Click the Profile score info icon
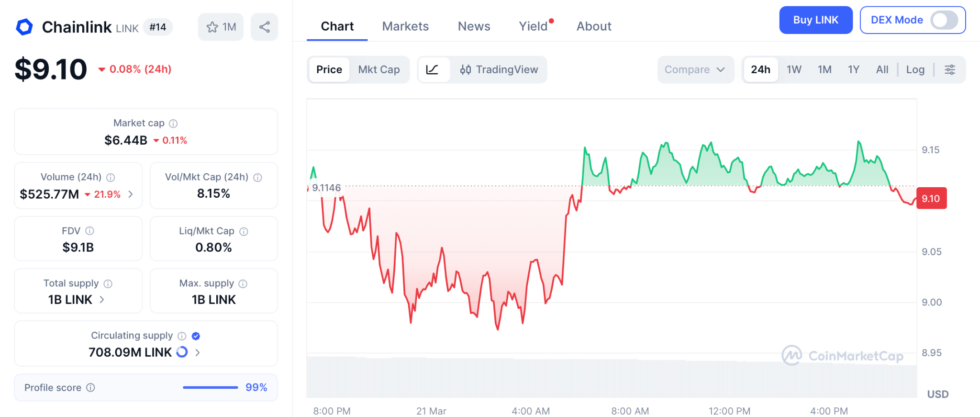The height and width of the screenshot is (417, 980). pos(90,387)
